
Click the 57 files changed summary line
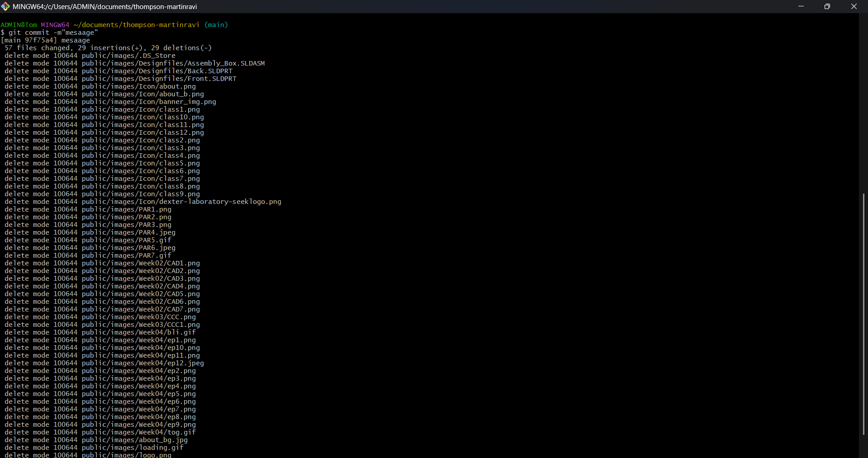point(108,48)
